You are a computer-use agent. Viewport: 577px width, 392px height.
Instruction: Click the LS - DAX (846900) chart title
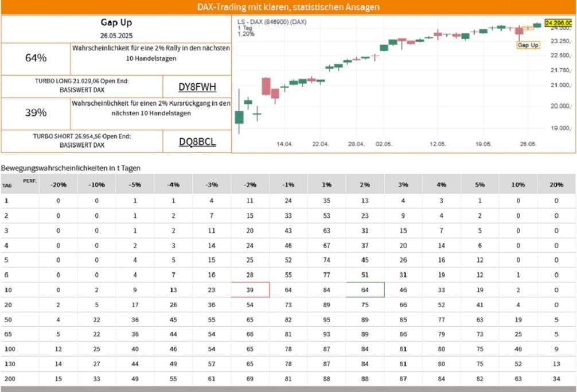pos(272,22)
